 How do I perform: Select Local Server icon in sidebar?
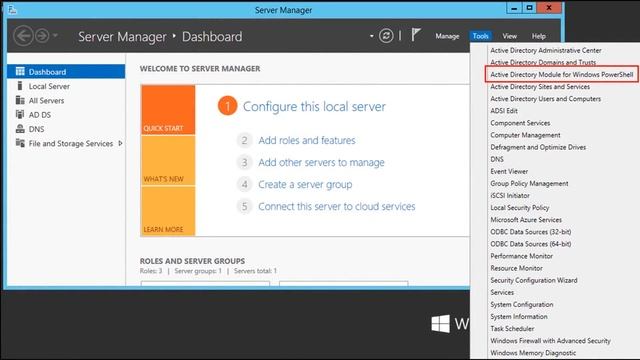[20, 86]
